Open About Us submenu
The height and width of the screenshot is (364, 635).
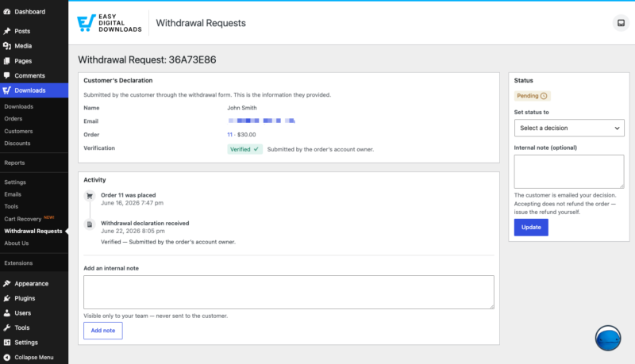click(17, 243)
